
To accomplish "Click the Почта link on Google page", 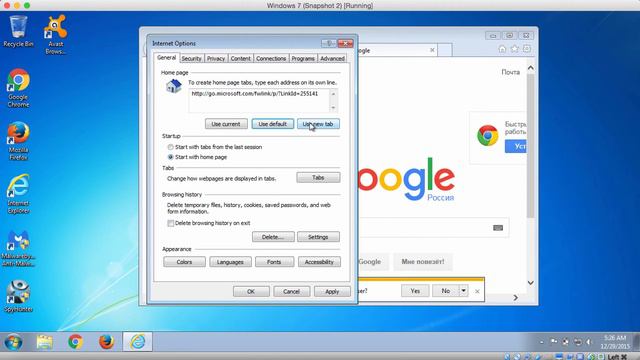I will pyautogui.click(x=511, y=72).
